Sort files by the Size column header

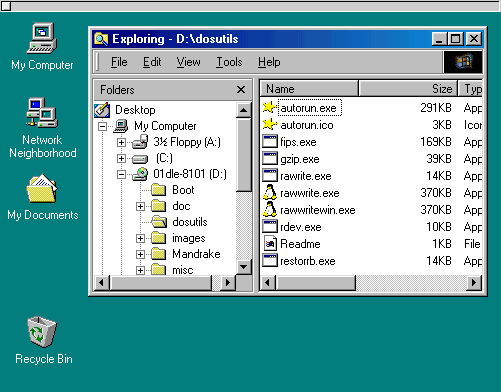pyautogui.click(x=408, y=89)
